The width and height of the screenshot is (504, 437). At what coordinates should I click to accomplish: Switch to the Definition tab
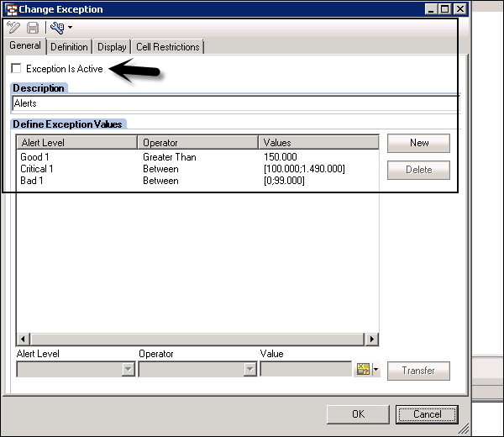coord(68,47)
